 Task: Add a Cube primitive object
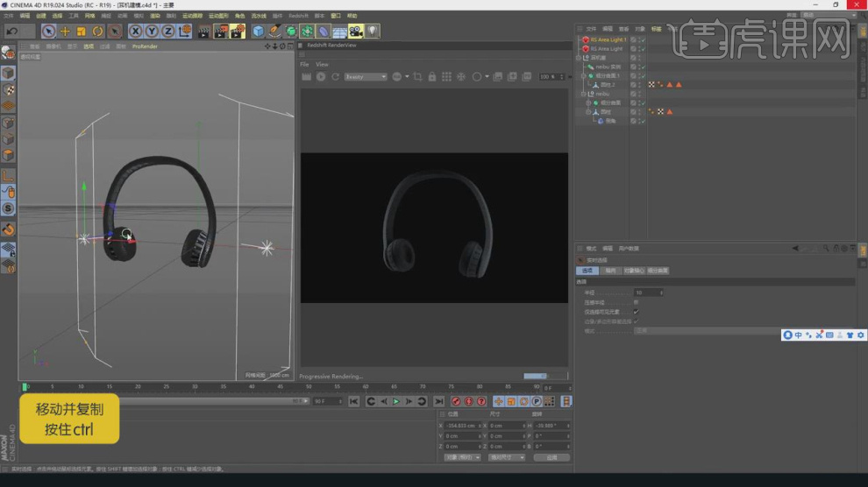click(258, 32)
